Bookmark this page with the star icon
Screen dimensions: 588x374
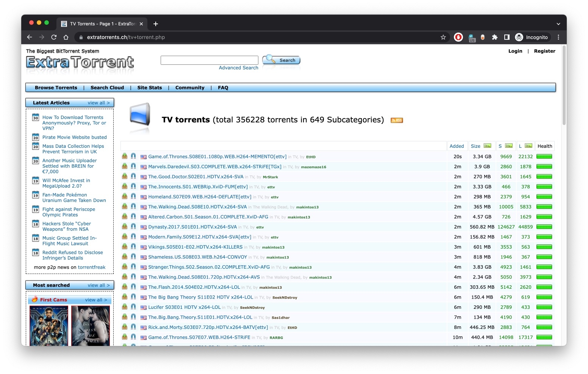click(443, 37)
